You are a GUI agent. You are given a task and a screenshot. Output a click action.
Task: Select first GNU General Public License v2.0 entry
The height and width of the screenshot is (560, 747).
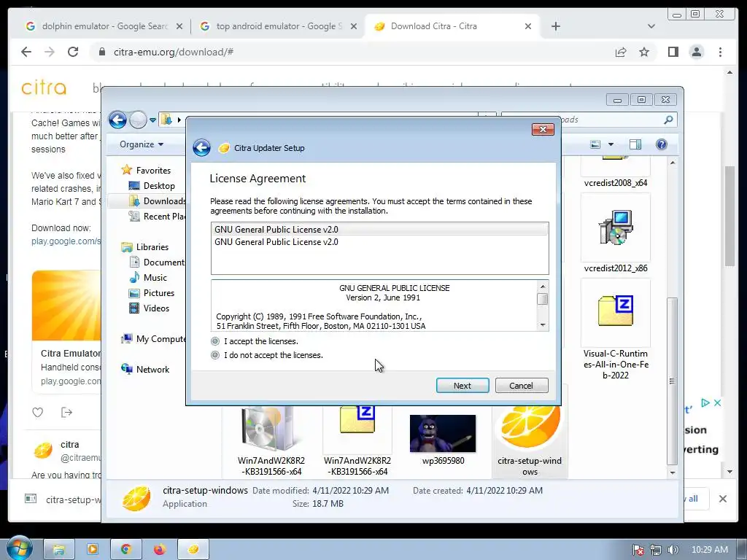[x=379, y=229]
